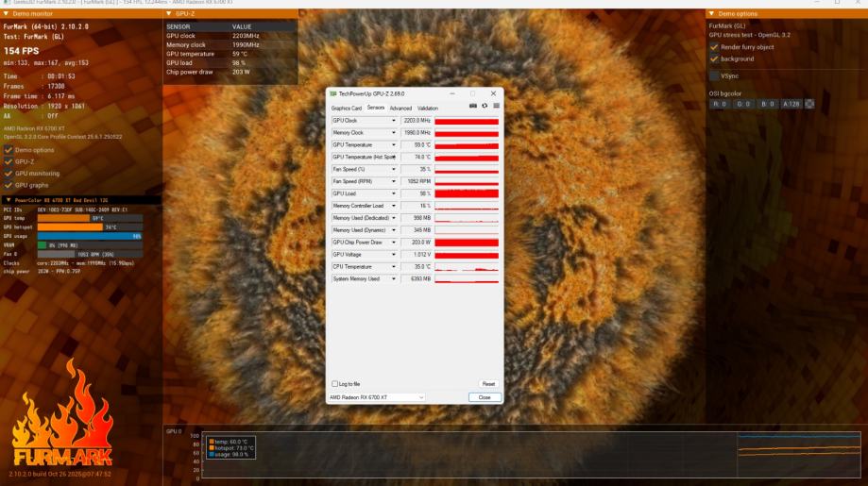Open the Validation tab
The image size is (868, 486).
pyautogui.click(x=427, y=109)
